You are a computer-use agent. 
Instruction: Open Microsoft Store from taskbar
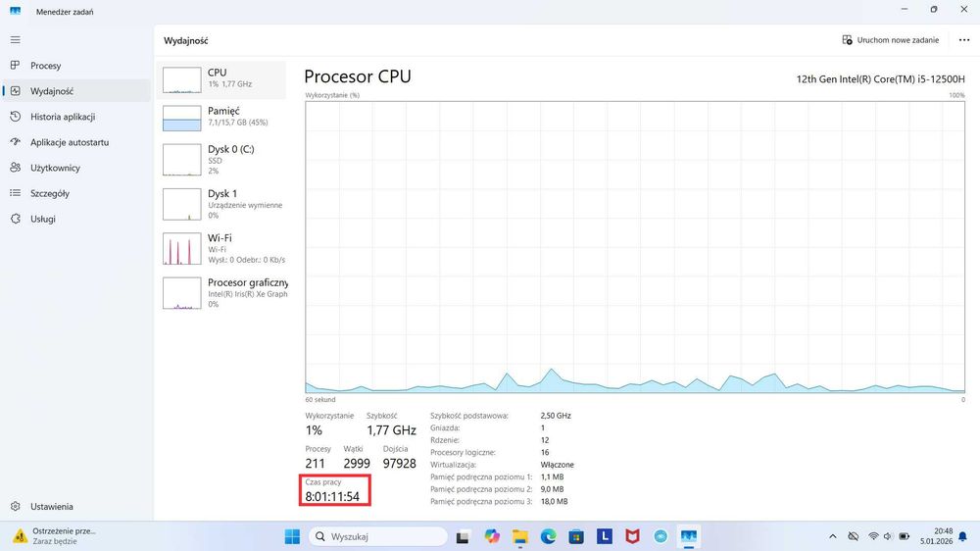(x=576, y=536)
